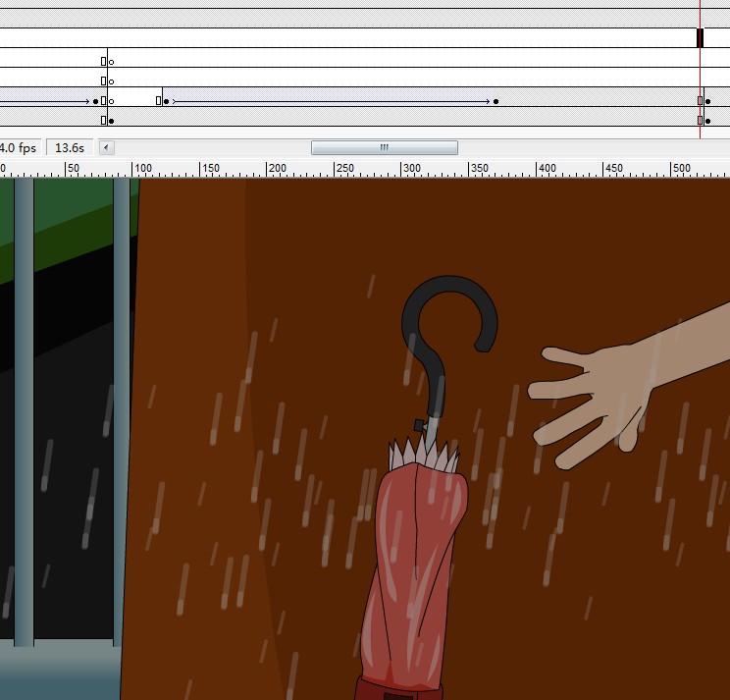Select the gray pillar beside the brown wall
This screenshot has width=730, height=700.
pos(122,412)
